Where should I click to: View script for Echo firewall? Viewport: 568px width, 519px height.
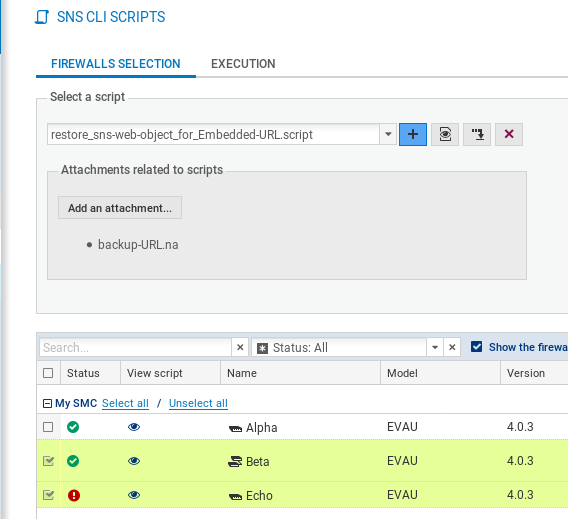134,495
